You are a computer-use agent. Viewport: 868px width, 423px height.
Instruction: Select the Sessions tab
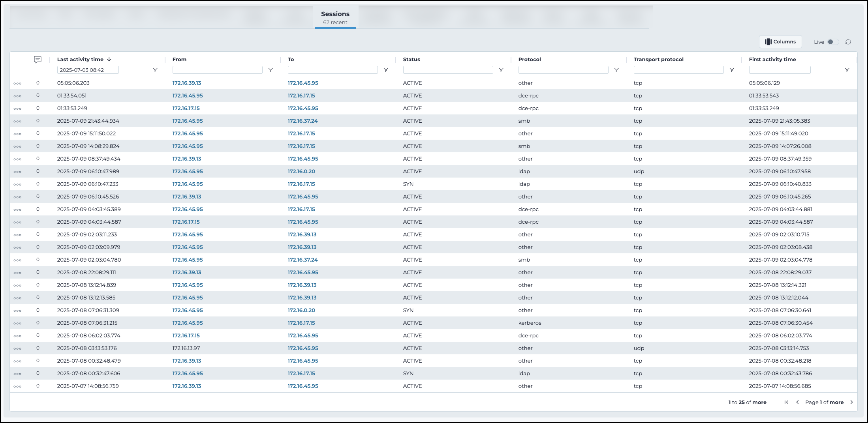coord(335,17)
